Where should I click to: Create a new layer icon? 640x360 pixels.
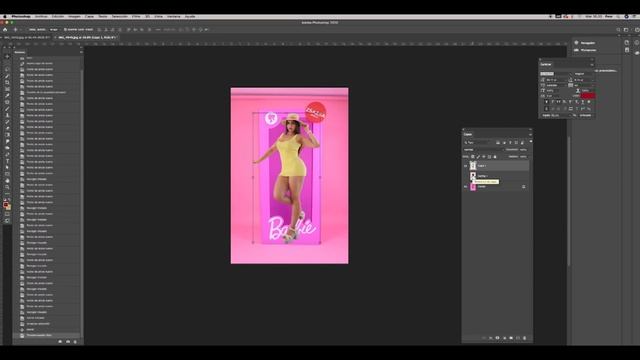[518, 338]
